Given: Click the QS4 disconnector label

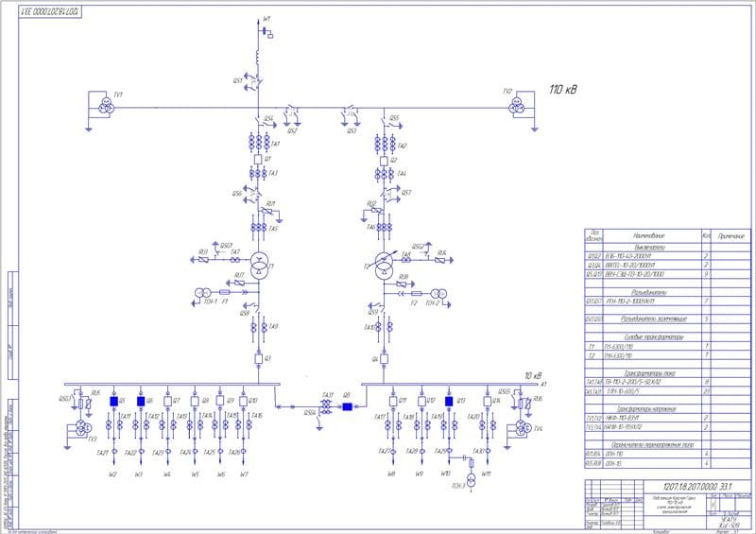Looking at the screenshot, I should [x=269, y=119].
